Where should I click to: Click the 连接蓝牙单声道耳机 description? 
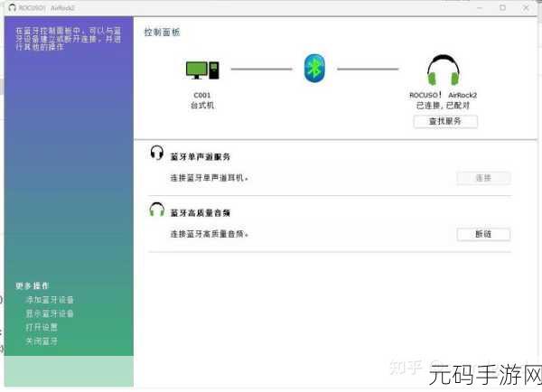click(210, 178)
